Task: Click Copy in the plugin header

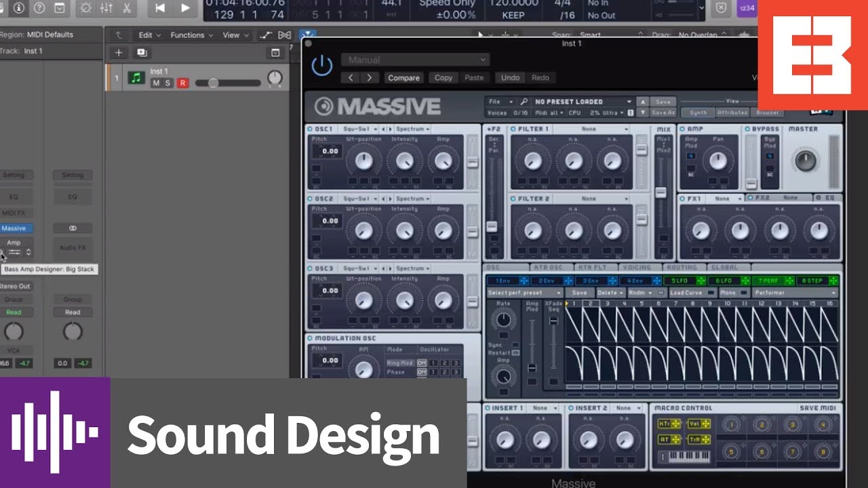Action: (x=443, y=78)
